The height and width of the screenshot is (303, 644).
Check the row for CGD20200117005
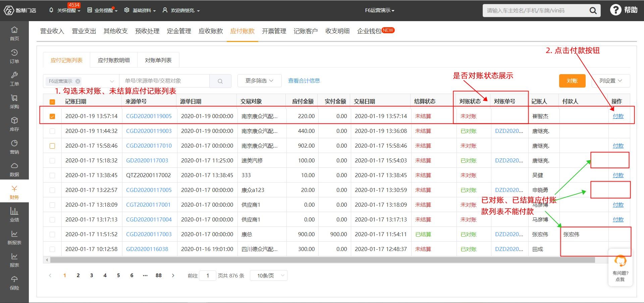coord(52,190)
